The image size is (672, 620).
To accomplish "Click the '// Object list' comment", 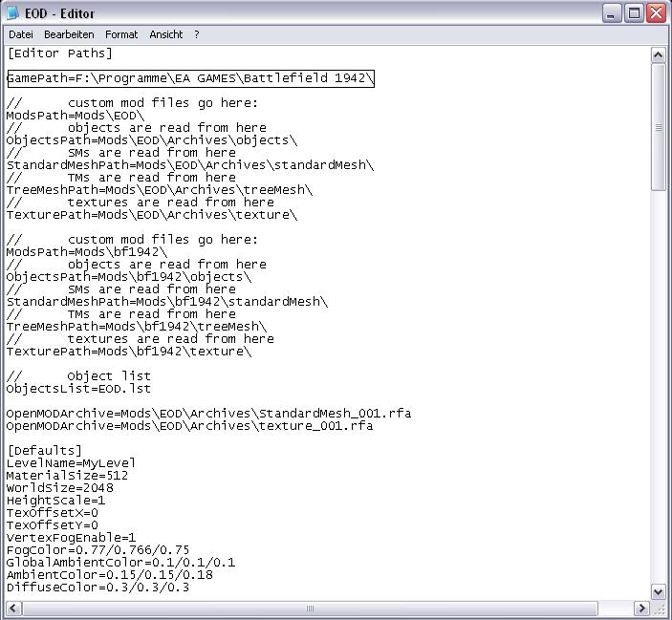I will point(78,376).
